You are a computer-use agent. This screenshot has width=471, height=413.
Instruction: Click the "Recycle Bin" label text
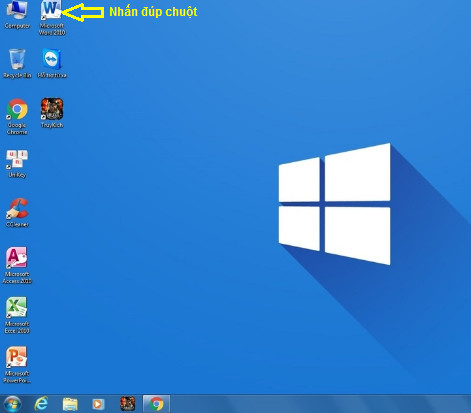tap(17, 75)
